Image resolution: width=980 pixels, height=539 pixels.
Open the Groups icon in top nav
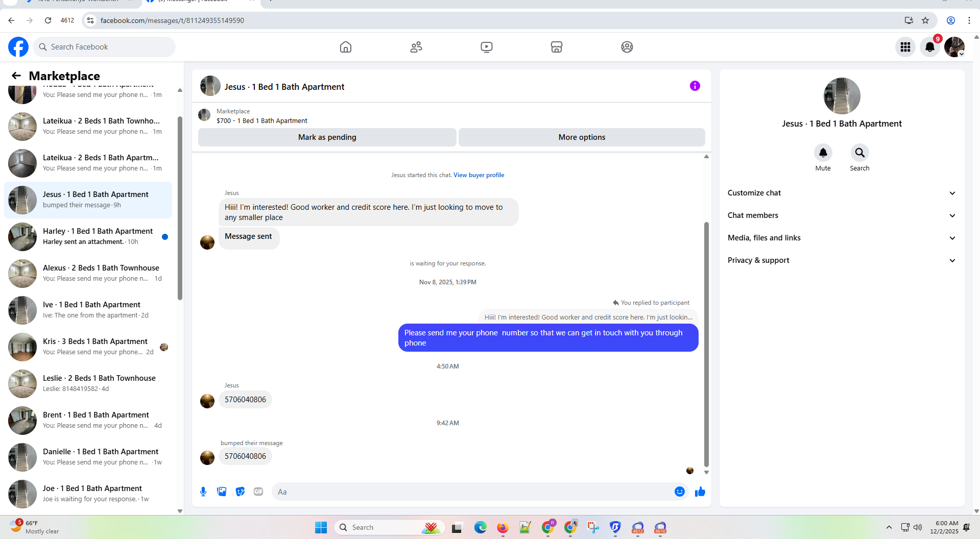coord(627,47)
